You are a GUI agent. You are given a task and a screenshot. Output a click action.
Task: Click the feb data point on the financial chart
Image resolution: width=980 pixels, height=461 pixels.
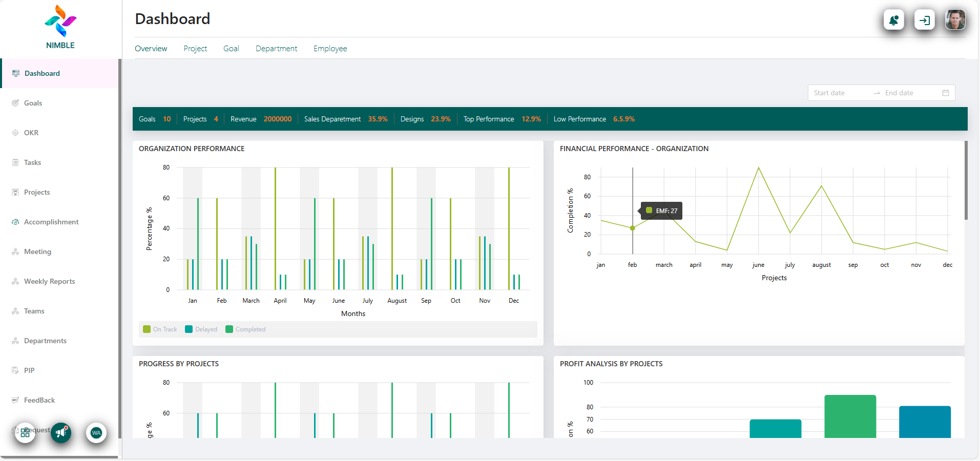point(633,228)
